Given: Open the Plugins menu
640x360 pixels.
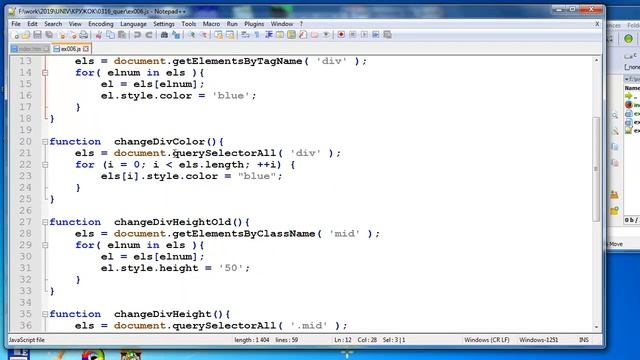Looking at the screenshot, I should (254, 24).
